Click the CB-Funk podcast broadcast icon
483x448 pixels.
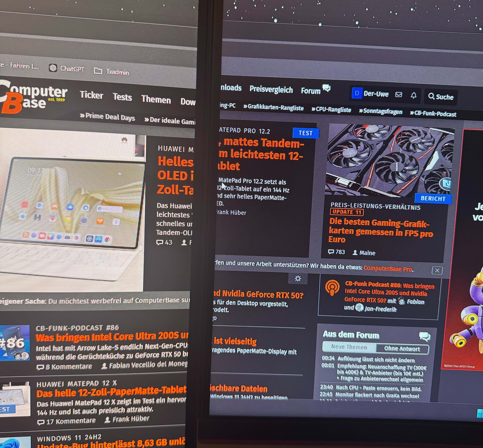point(332,288)
